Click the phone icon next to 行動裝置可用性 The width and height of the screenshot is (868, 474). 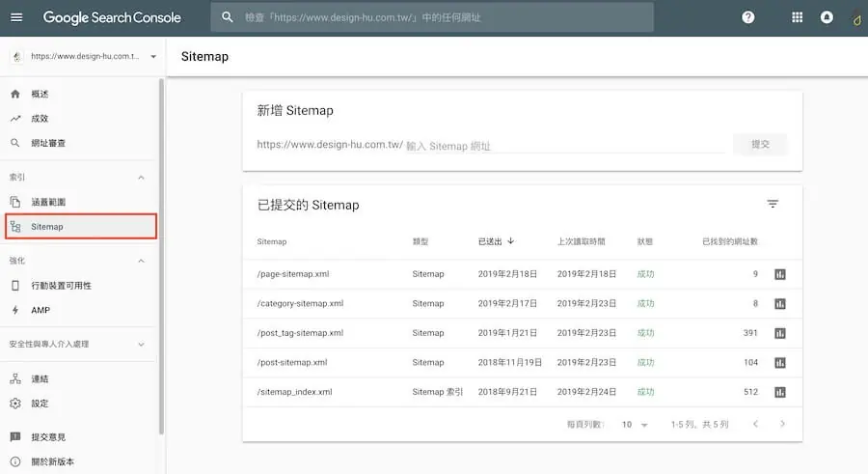(15, 286)
